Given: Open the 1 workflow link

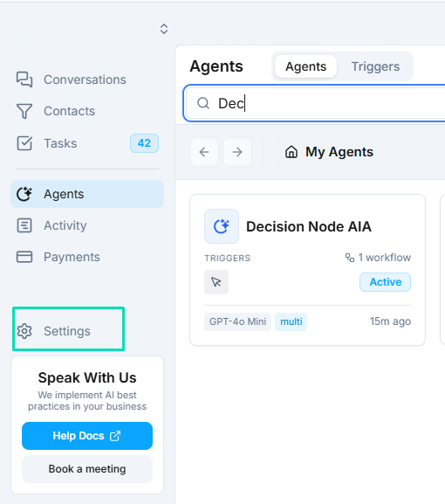Looking at the screenshot, I should [378, 258].
